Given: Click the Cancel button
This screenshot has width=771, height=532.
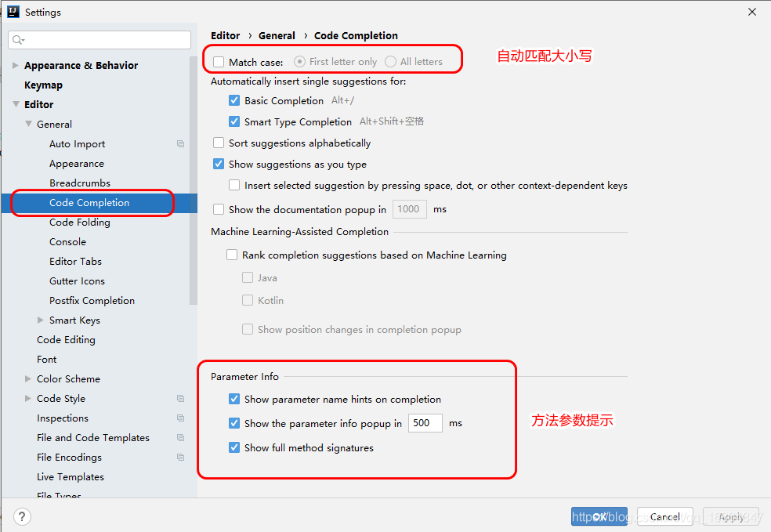Looking at the screenshot, I should tap(664, 516).
